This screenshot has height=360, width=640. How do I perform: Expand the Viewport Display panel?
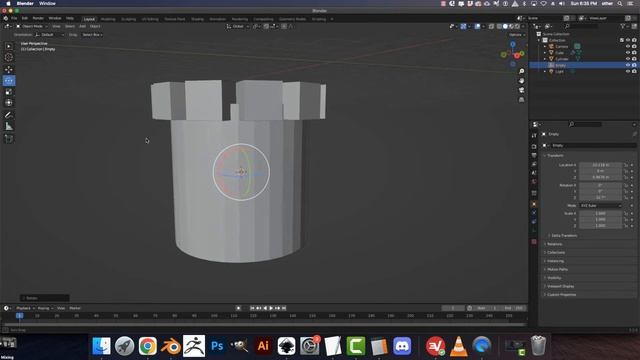560,286
